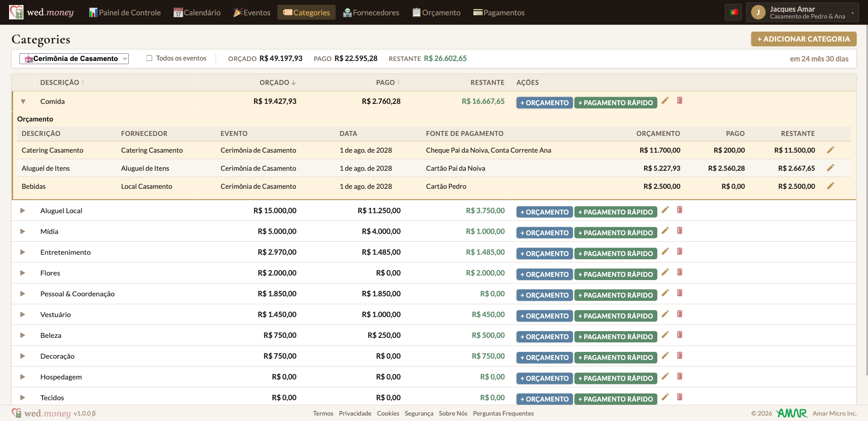The image size is (868, 421).
Task: Edit the Catering Casamento budget row
Action: coord(830,150)
